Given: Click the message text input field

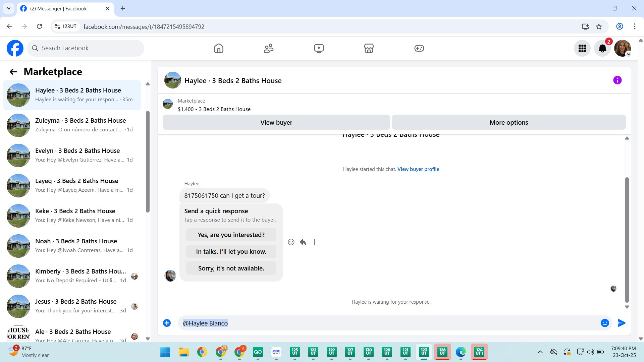Looking at the screenshot, I should click(386, 323).
